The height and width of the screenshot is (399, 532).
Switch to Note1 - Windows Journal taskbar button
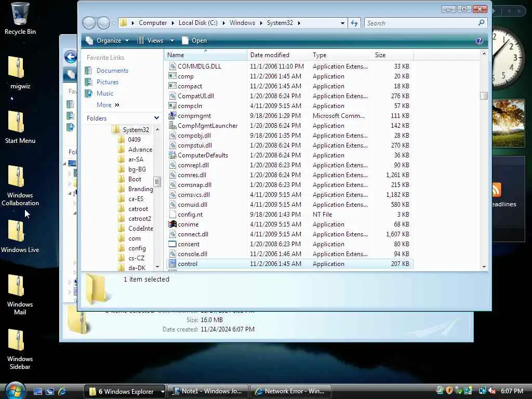pyautogui.click(x=208, y=391)
